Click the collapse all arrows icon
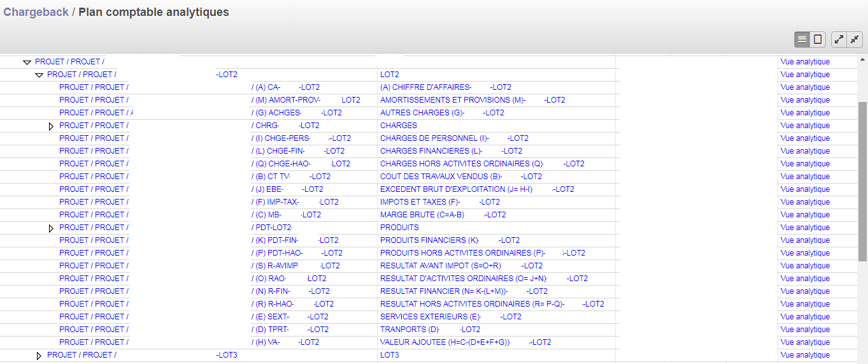The height and width of the screenshot is (364, 868). [x=855, y=40]
